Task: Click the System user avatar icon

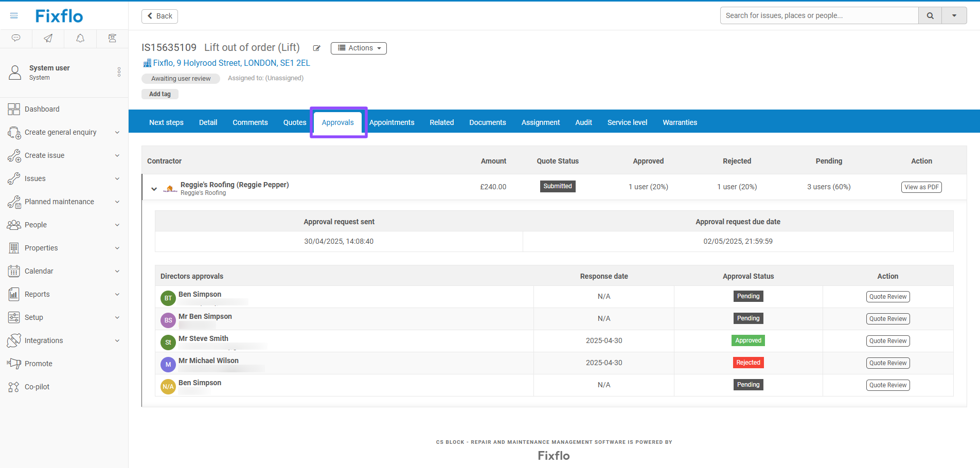Action: click(x=15, y=73)
